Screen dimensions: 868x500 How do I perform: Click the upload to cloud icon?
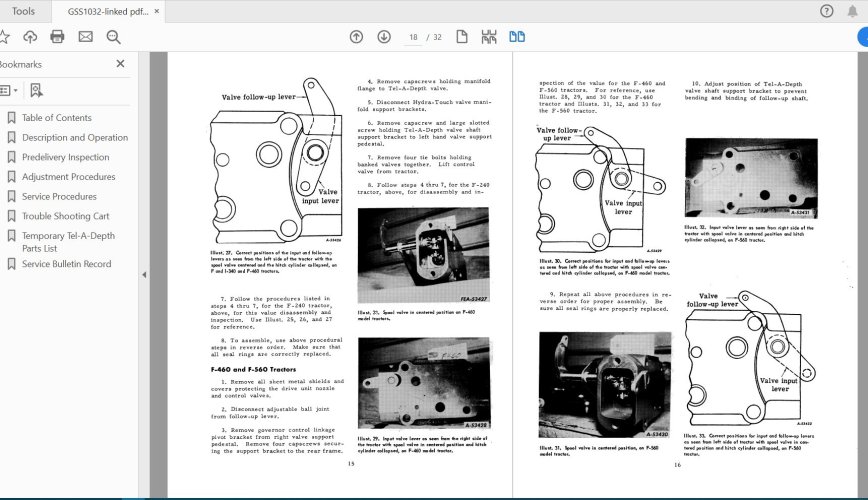coord(30,37)
